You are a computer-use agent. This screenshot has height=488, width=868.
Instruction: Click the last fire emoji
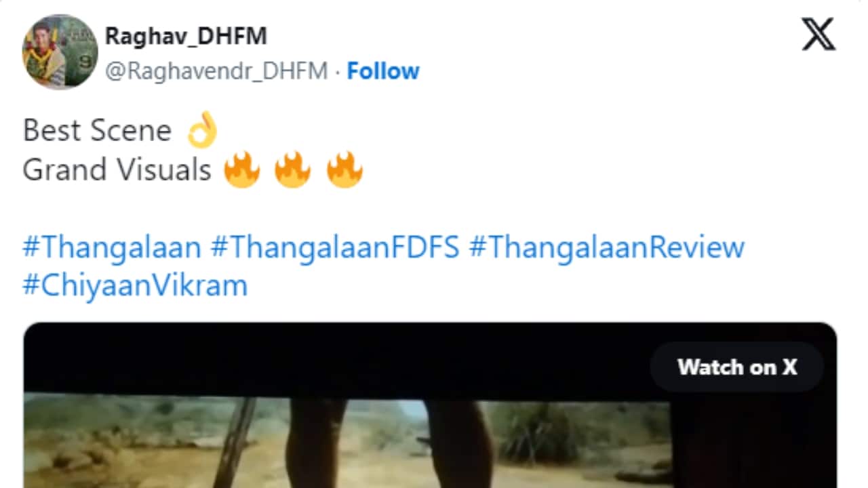click(x=344, y=169)
